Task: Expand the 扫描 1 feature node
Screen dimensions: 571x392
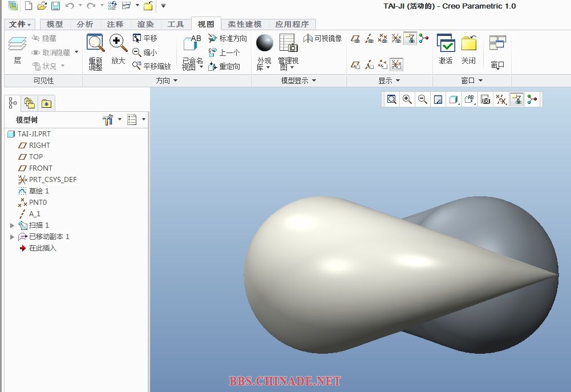Action: tap(12, 225)
